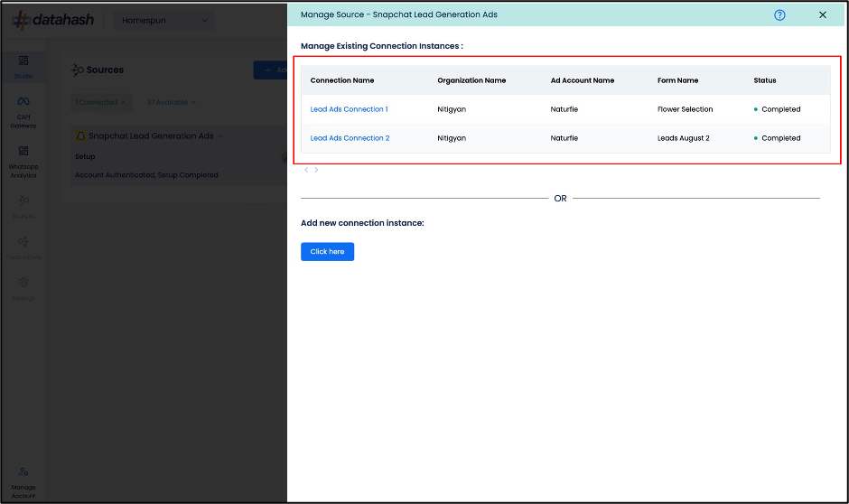Click the Snapchat ghost icon in source card
This screenshot has height=504, width=849.
point(80,135)
